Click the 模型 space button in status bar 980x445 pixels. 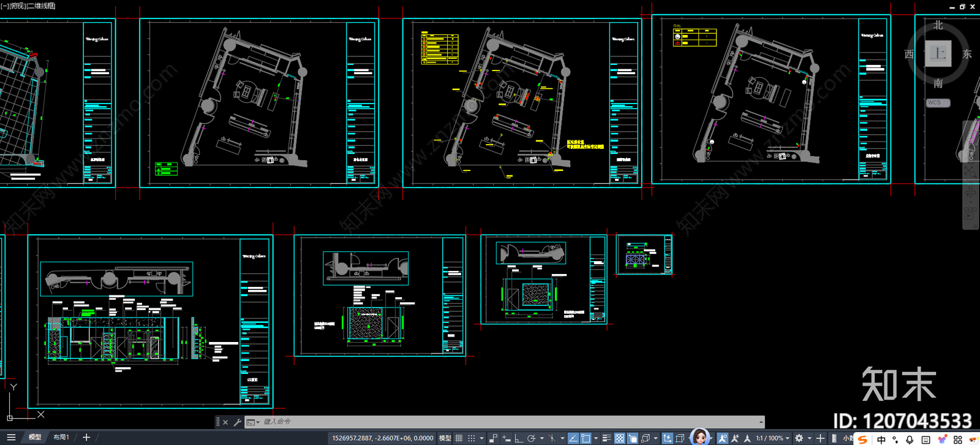445,438
